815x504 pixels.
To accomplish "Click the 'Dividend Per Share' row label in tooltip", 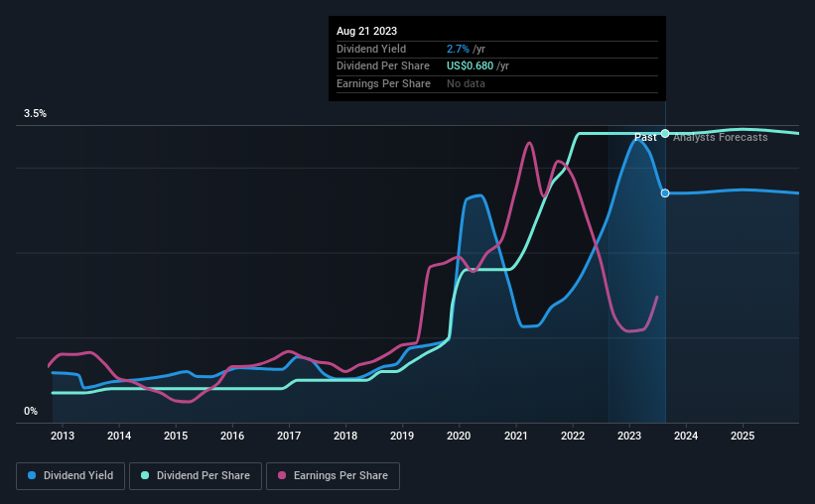I will tap(383, 66).
